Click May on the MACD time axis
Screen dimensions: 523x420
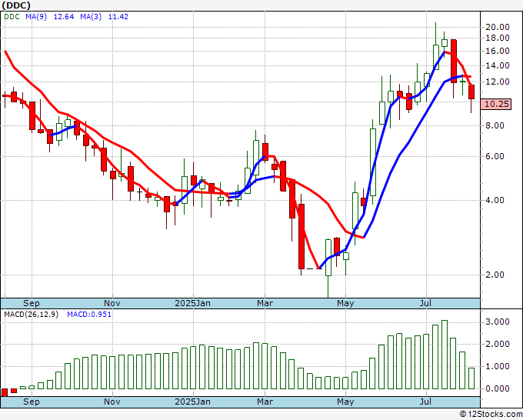pos(345,402)
